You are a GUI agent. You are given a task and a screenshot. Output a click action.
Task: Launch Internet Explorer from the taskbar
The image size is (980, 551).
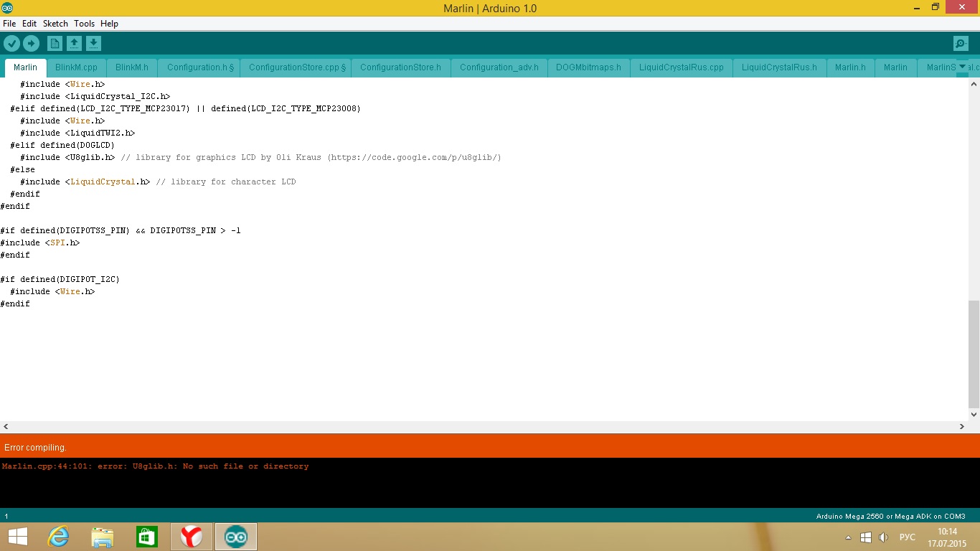pyautogui.click(x=58, y=537)
